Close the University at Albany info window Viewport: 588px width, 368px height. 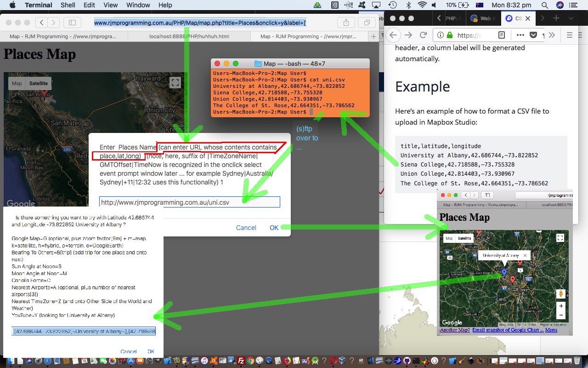pos(525,255)
